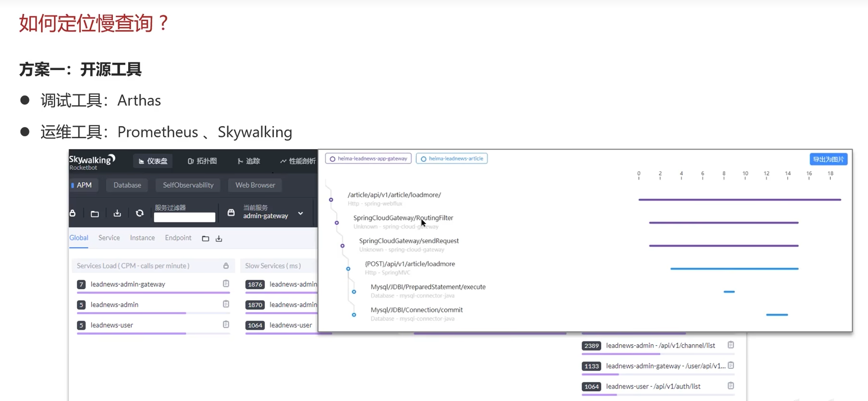Click the download icon in dark toolbar

(117, 213)
